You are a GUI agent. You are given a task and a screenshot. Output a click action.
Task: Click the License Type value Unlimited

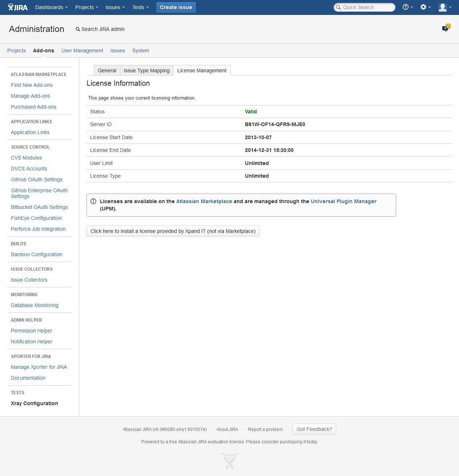coord(257,176)
